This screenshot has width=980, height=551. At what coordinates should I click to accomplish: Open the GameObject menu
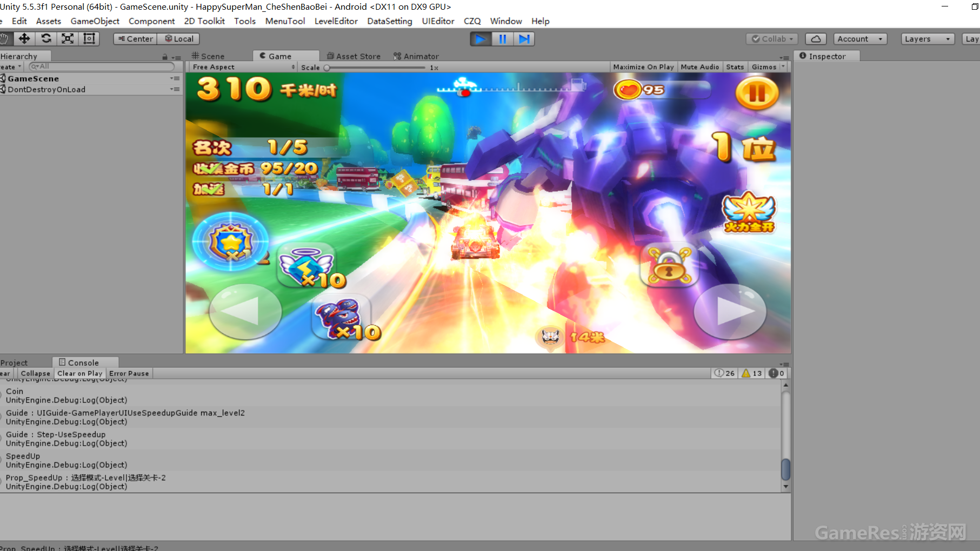point(95,21)
